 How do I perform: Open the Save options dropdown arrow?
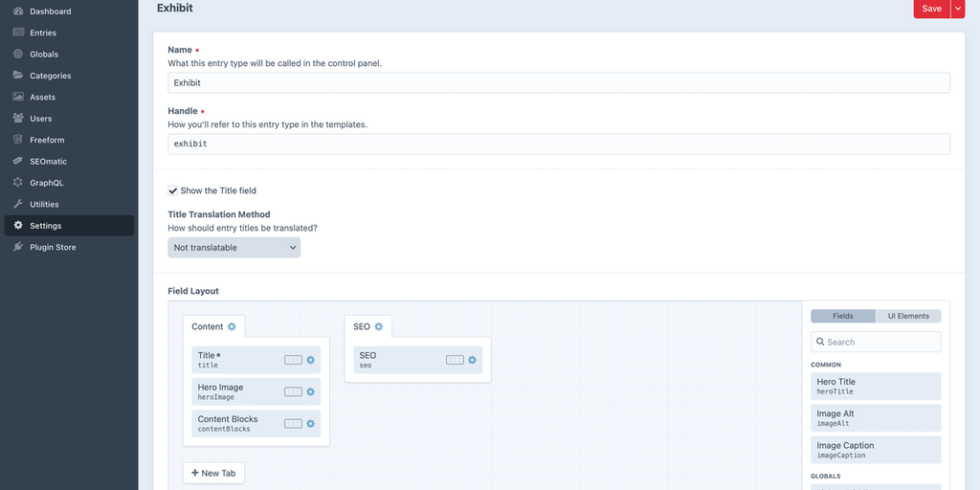[x=958, y=9]
